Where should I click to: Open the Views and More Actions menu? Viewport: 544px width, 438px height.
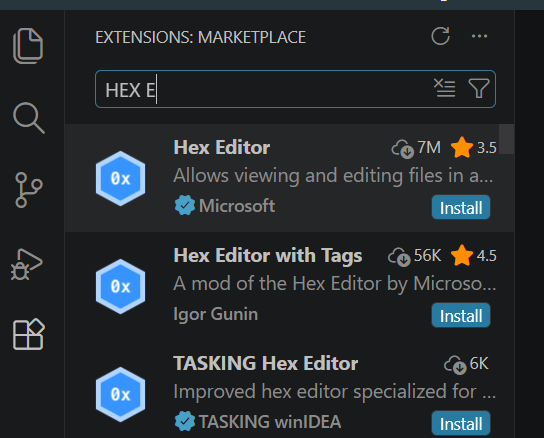tap(479, 36)
